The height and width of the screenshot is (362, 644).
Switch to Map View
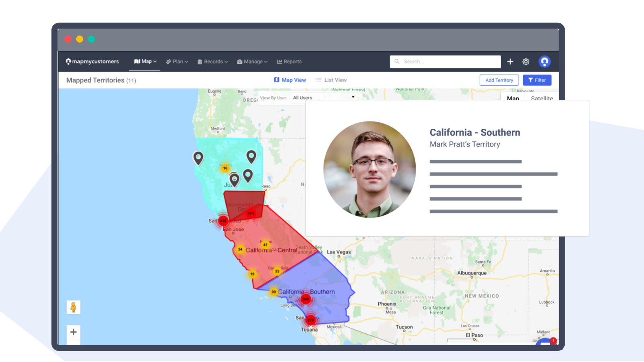(x=290, y=80)
